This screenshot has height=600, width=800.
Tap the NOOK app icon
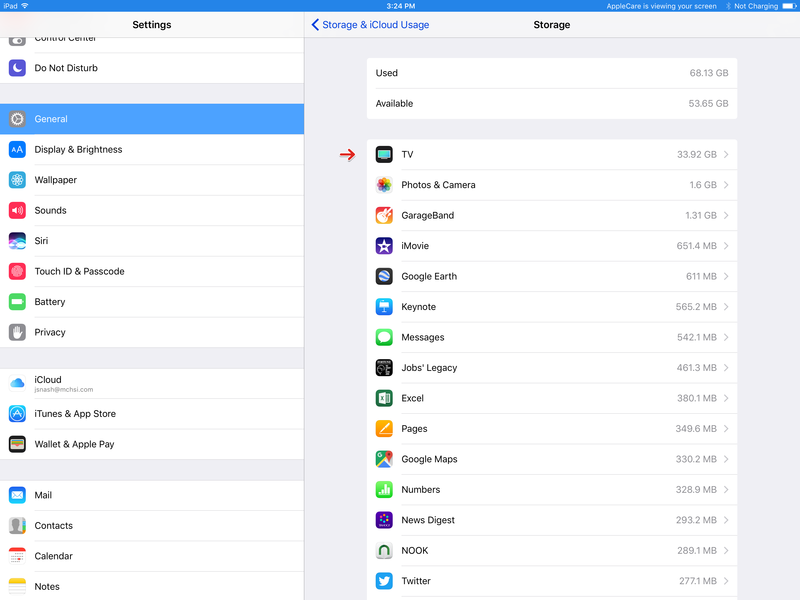[x=384, y=551]
